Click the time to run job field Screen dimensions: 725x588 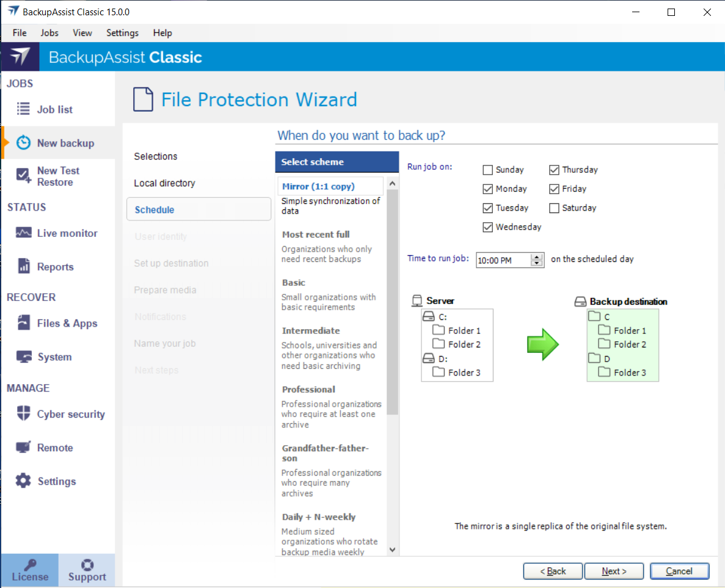click(503, 260)
